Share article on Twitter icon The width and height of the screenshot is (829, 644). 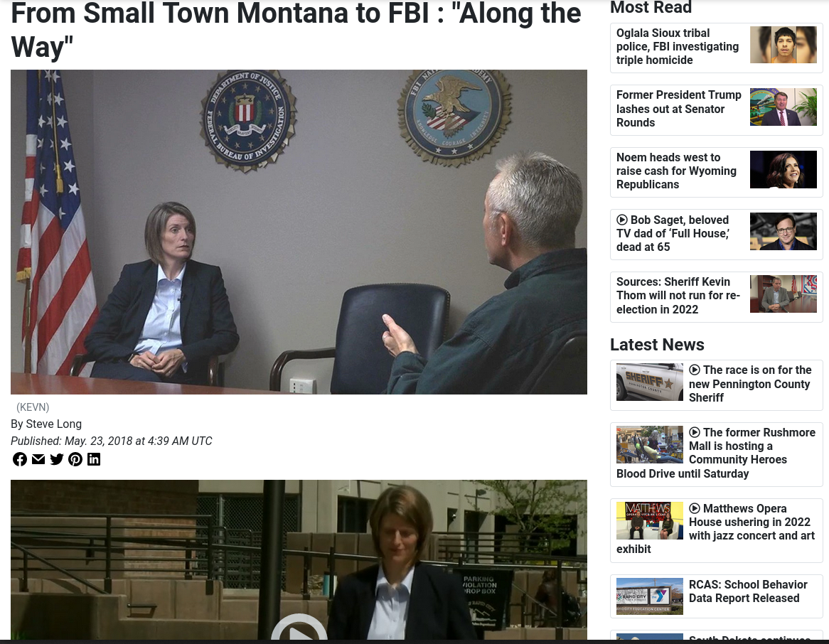57,459
